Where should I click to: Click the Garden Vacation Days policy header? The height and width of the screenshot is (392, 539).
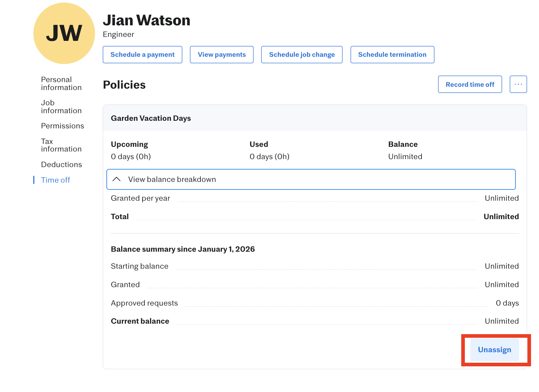151,118
